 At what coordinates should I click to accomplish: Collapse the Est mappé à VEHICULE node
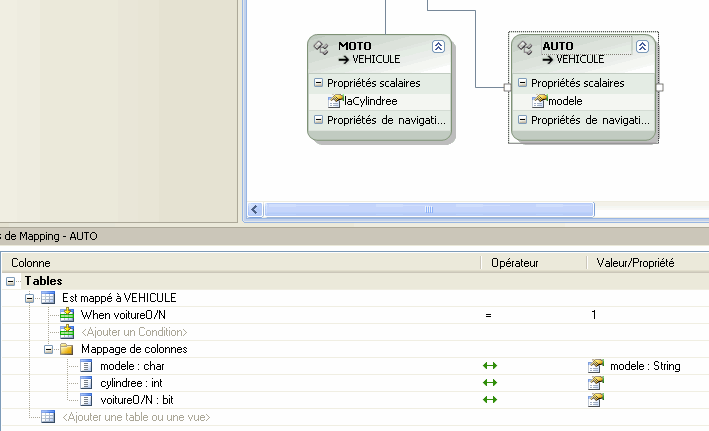pyautogui.click(x=29, y=298)
